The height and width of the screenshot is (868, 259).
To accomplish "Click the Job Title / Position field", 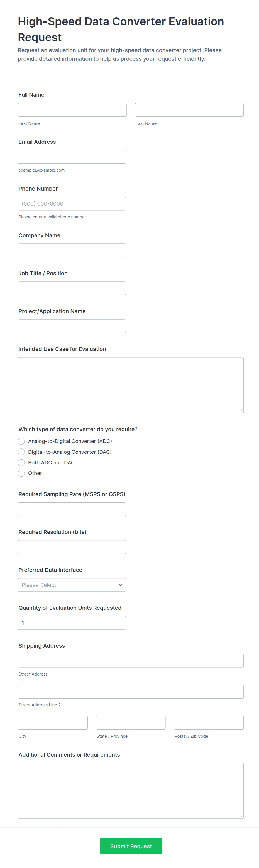I will 72,288.
